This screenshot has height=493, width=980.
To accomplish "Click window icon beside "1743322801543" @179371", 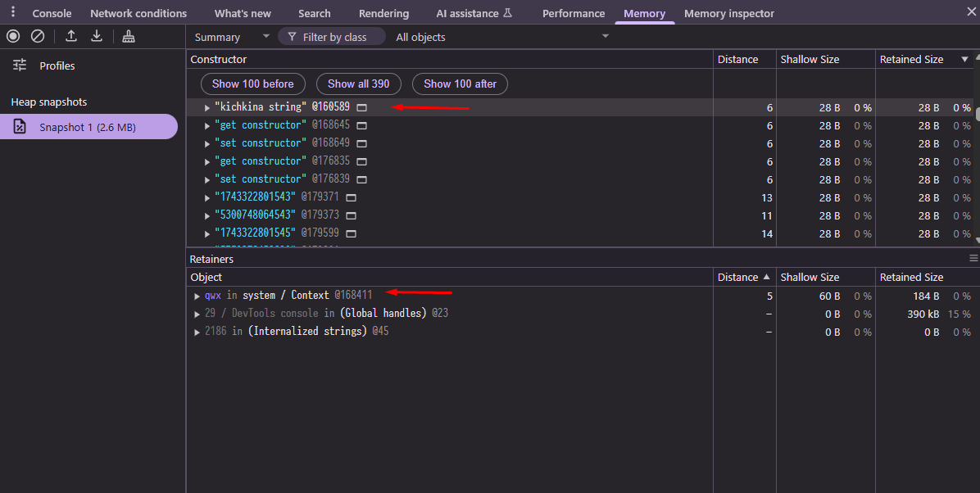I will tap(351, 197).
